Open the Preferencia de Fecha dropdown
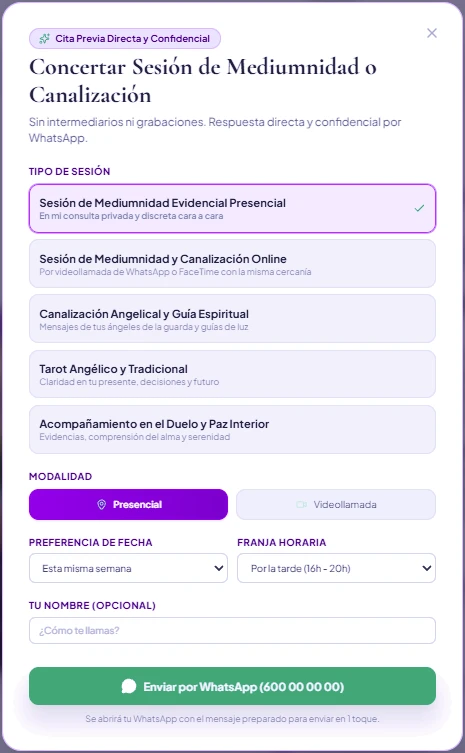This screenshot has height=753, width=465. tap(128, 568)
